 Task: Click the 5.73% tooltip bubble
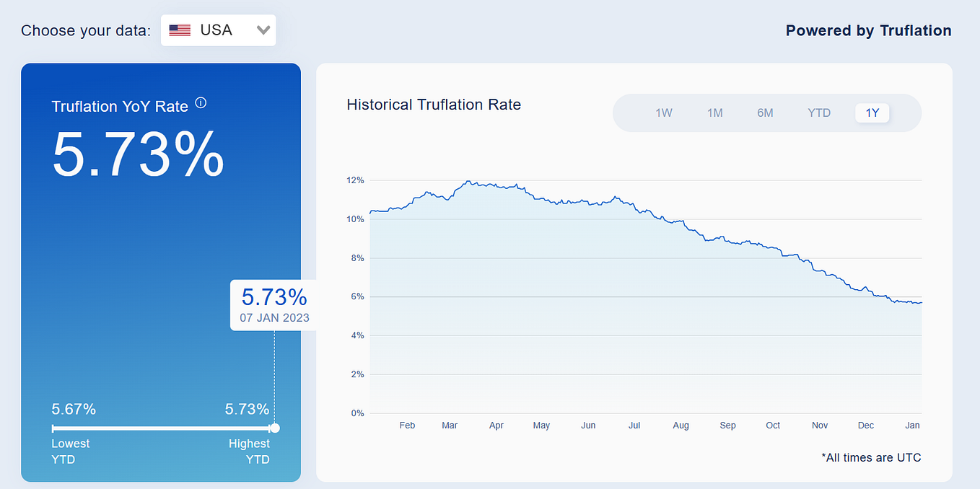(x=274, y=296)
